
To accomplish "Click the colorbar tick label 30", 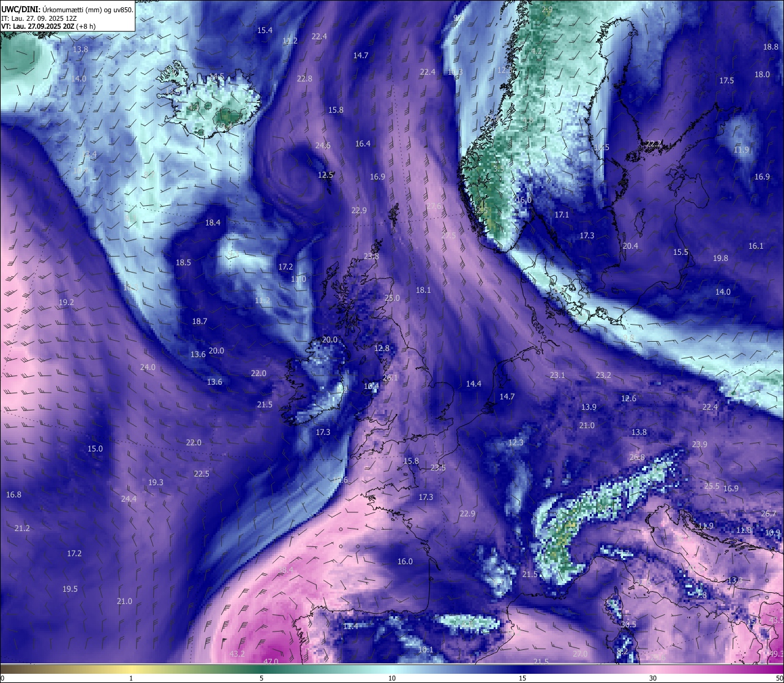I will click(x=653, y=678).
